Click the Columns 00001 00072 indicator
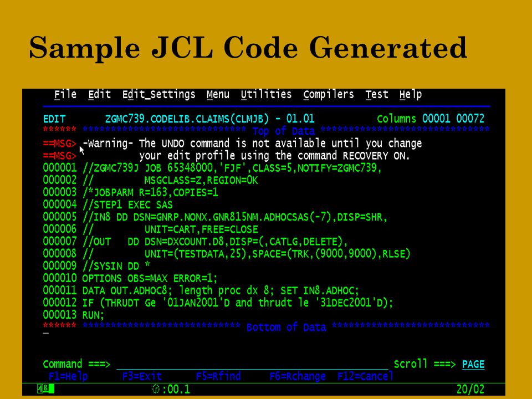532x399 pixels. 431,119
